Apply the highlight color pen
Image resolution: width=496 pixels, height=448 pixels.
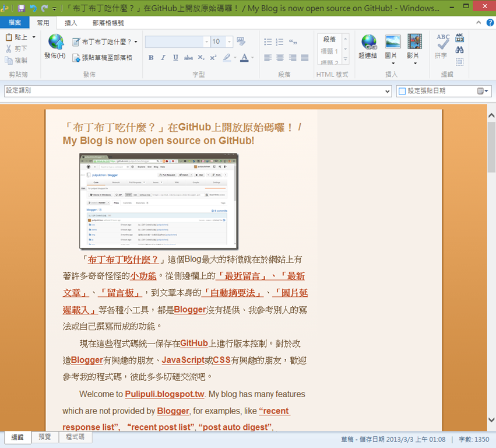point(227,58)
